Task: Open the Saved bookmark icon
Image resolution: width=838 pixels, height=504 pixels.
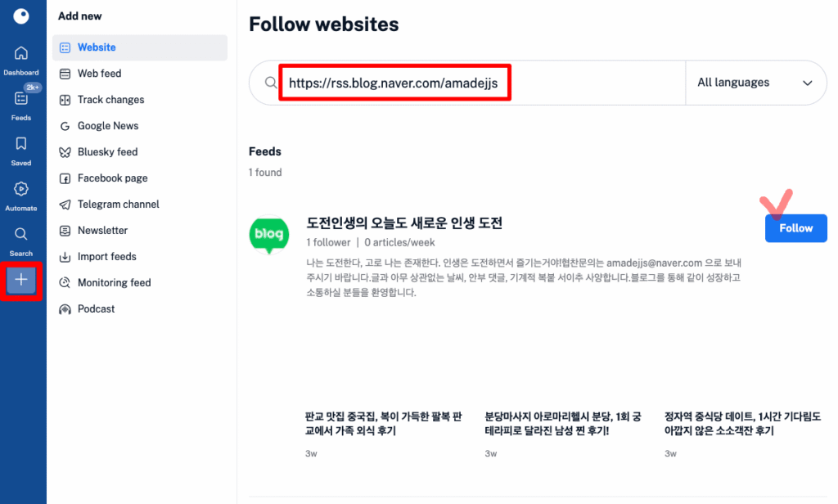Action: (x=21, y=144)
